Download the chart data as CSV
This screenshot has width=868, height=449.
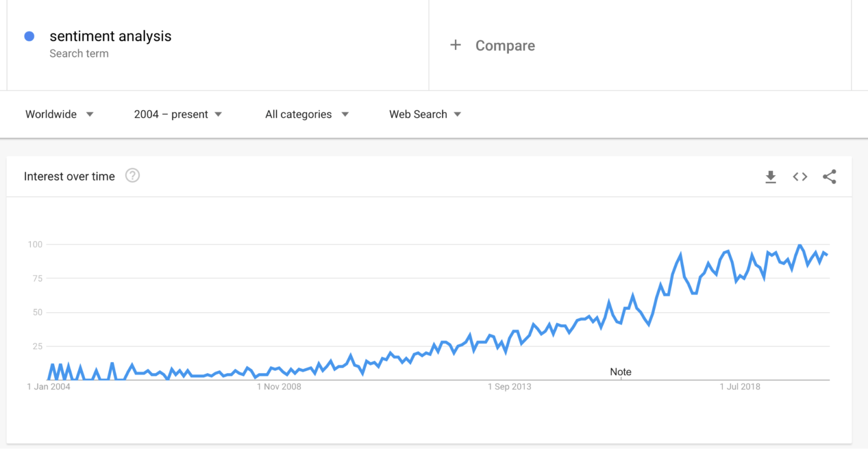tap(770, 176)
